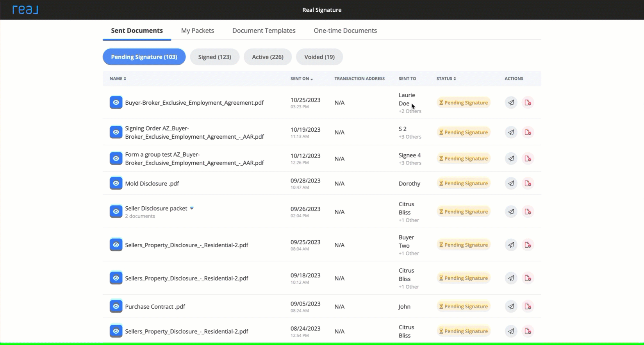Viewport: 644px width, 345px height.
Task: Void the Signing Order AZ_Buyer-Broker document
Action: tap(528, 132)
